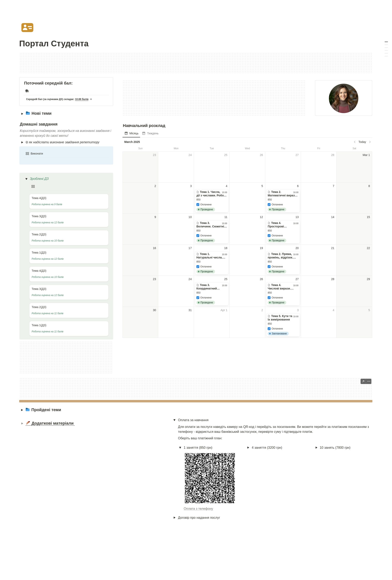Expand the Нові теми toggle
The width and height of the screenshot is (392, 580).
tap(22, 114)
